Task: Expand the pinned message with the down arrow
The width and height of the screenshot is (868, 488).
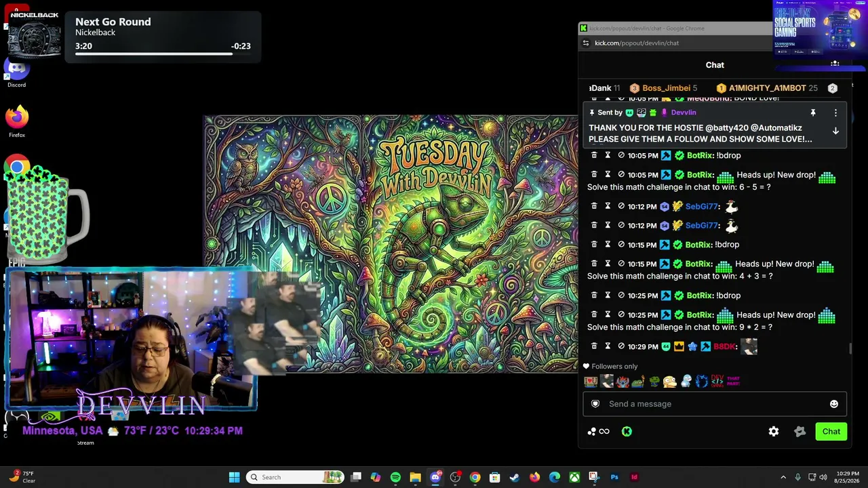Action: (x=835, y=131)
